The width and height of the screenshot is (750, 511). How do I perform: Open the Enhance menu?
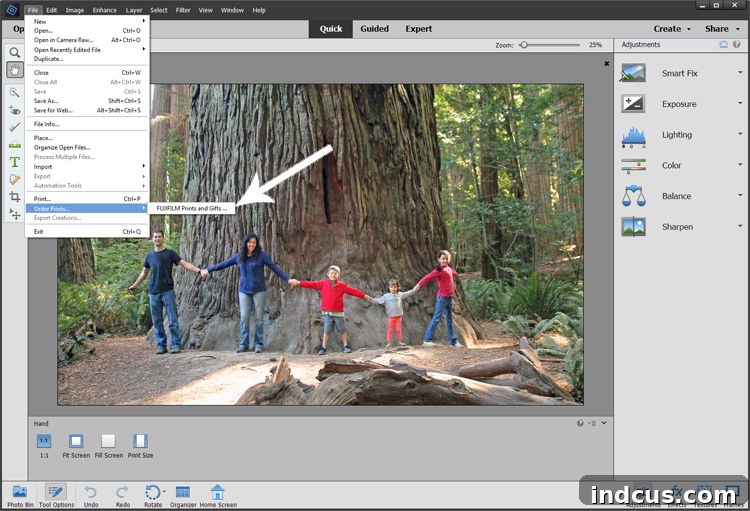[x=104, y=10]
